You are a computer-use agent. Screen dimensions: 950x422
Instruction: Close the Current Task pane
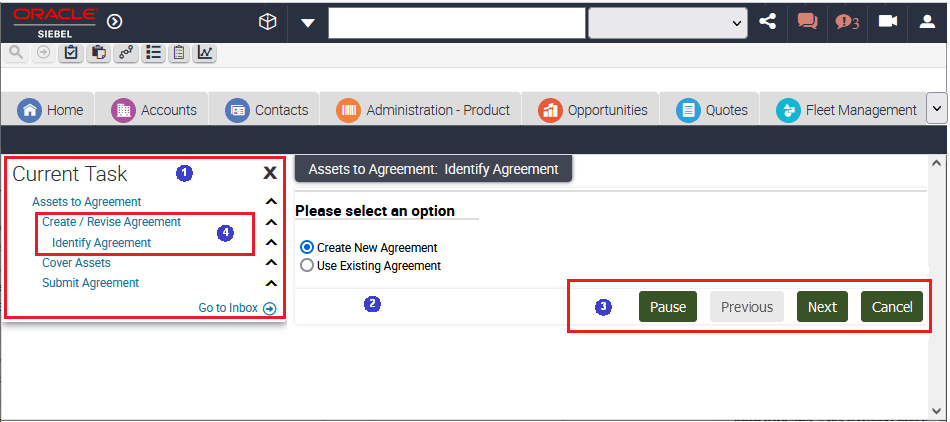(x=270, y=174)
